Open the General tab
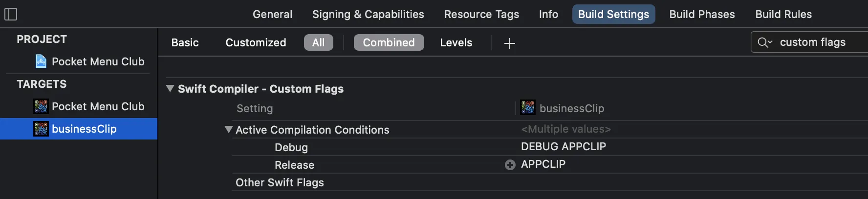Screen dimensions: 868x199 click(x=272, y=14)
